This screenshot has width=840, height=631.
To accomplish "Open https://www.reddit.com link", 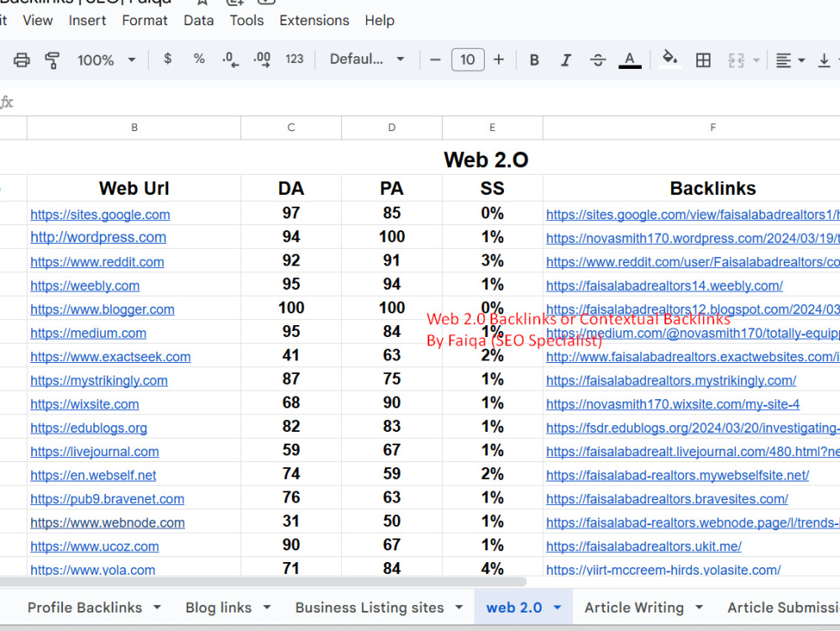I will click(97, 262).
